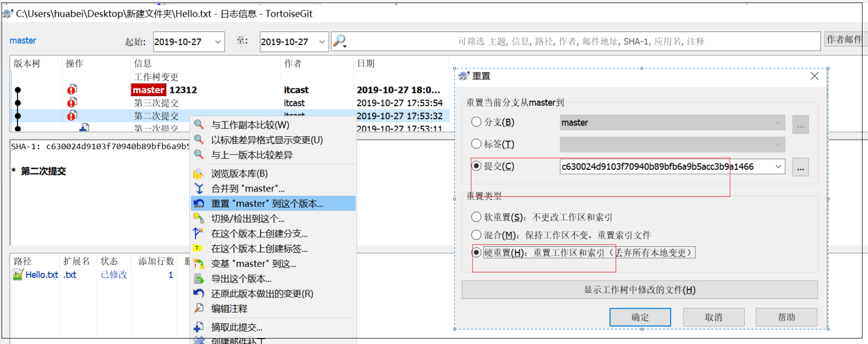Click the search magnifier filter icon
This screenshot has height=344, width=868.
tap(340, 41)
